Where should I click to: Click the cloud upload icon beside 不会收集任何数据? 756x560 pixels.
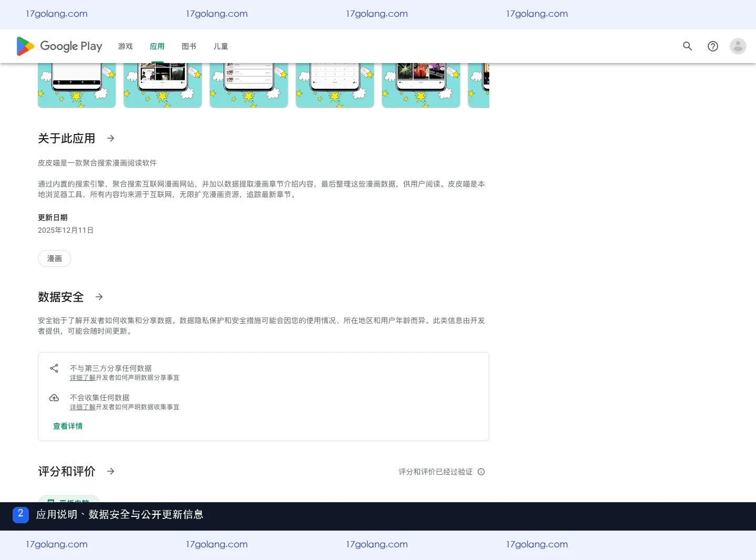coord(54,398)
